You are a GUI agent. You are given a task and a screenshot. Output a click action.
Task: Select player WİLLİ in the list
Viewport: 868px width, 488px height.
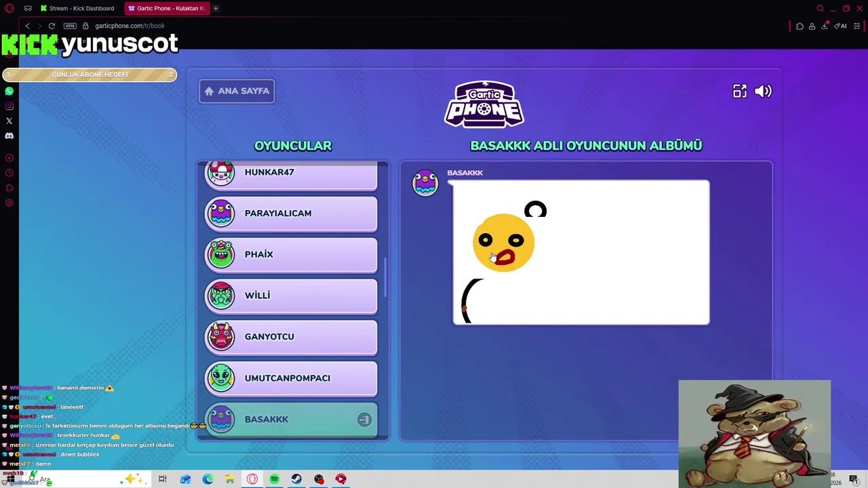[x=291, y=296]
